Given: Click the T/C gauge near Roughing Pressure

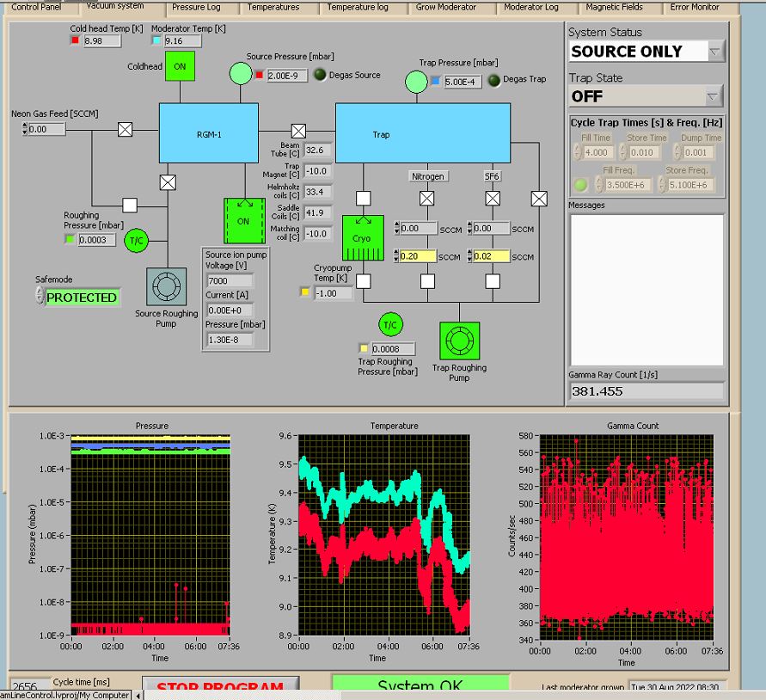Looking at the screenshot, I should pos(136,241).
